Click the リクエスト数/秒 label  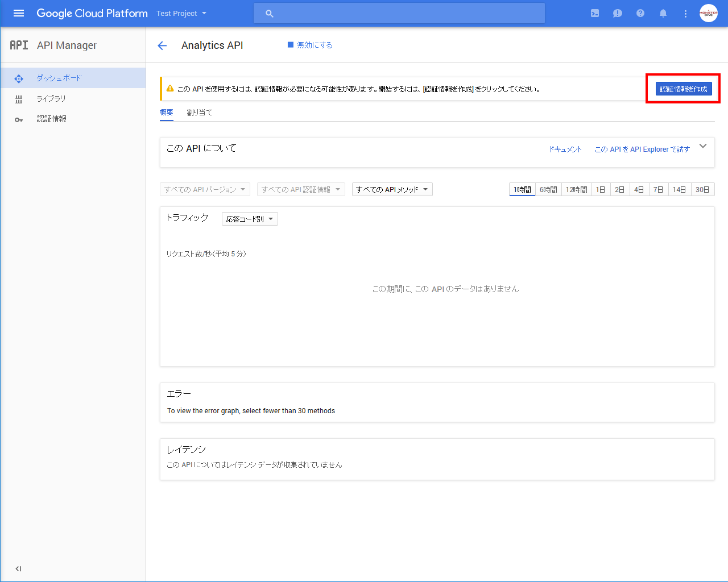point(206,254)
